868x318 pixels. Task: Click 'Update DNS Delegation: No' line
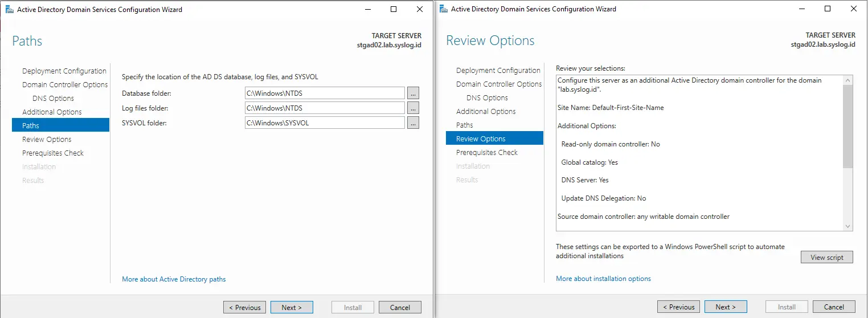604,198
